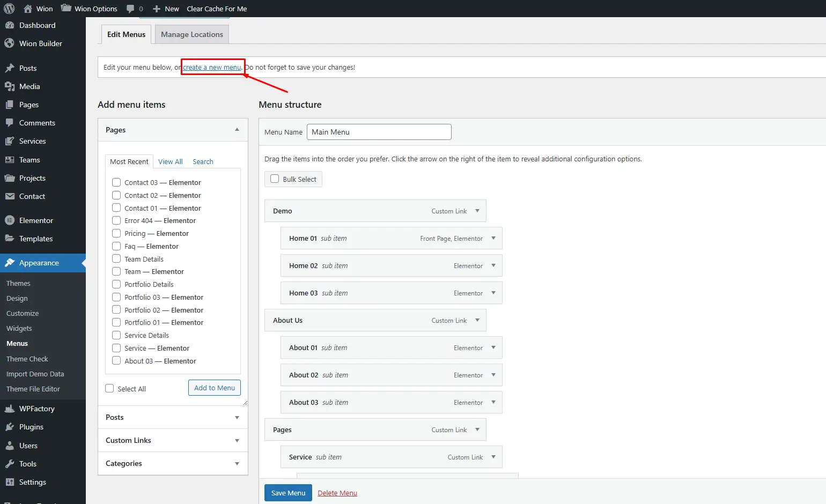Viewport: 826px width, 504px height.
Task: Click the Pages icon in sidebar
Action: coord(10,105)
